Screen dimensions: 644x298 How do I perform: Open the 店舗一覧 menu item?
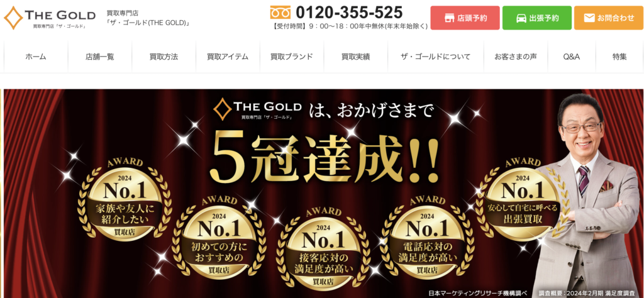pos(100,57)
